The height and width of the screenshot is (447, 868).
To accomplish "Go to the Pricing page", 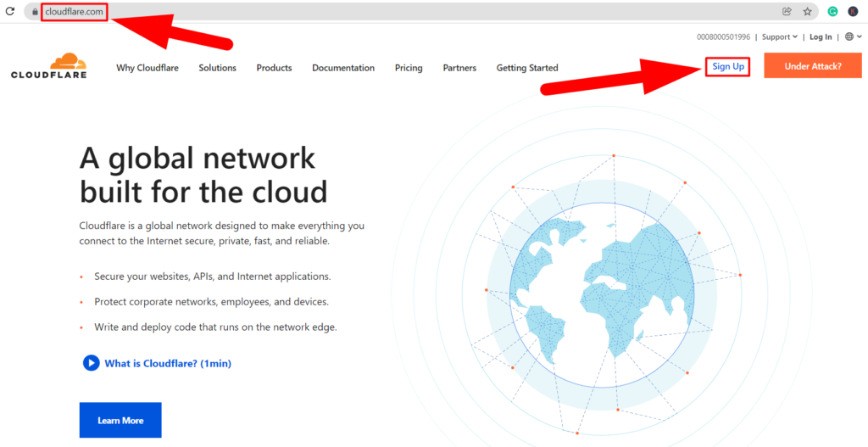I will (409, 68).
